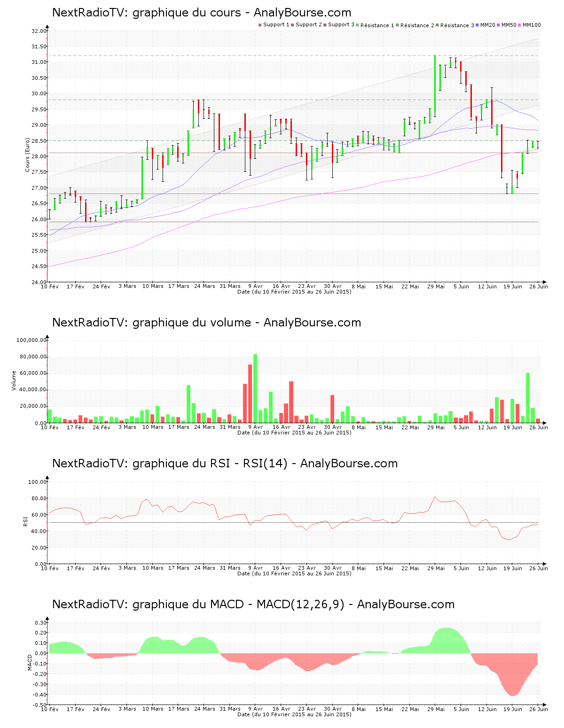Image resolution: width=564 pixels, height=728 pixels.
Task: Click the 27.00 value on price axis
Action: tap(39, 188)
